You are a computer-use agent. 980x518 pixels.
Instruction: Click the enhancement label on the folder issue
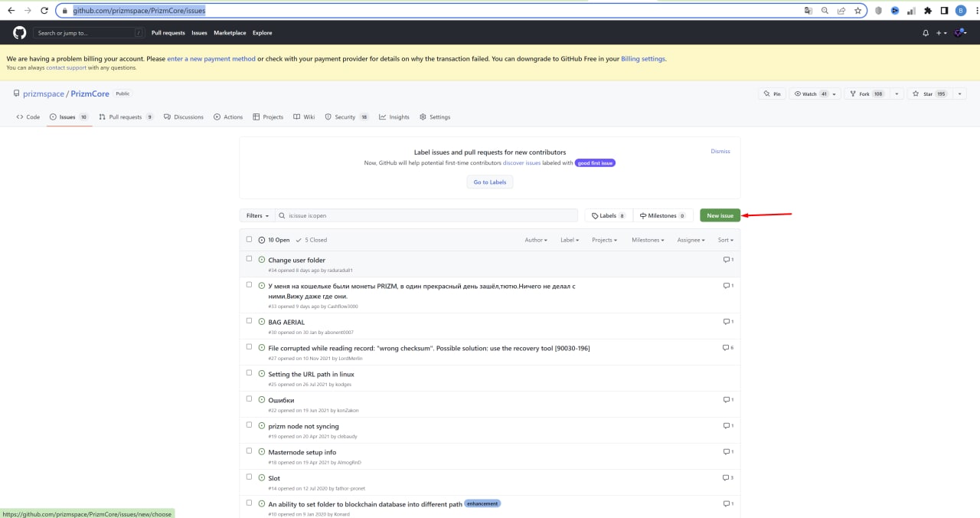pyautogui.click(x=482, y=503)
